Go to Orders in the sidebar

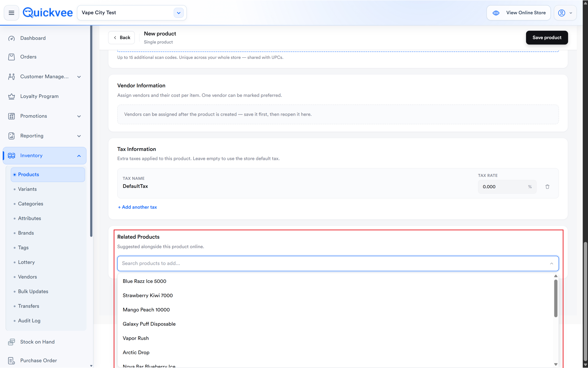coord(28,57)
